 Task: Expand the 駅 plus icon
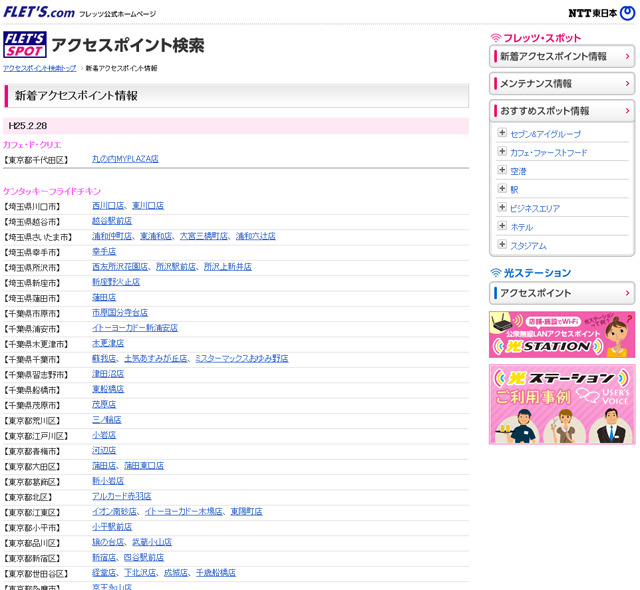click(x=502, y=189)
